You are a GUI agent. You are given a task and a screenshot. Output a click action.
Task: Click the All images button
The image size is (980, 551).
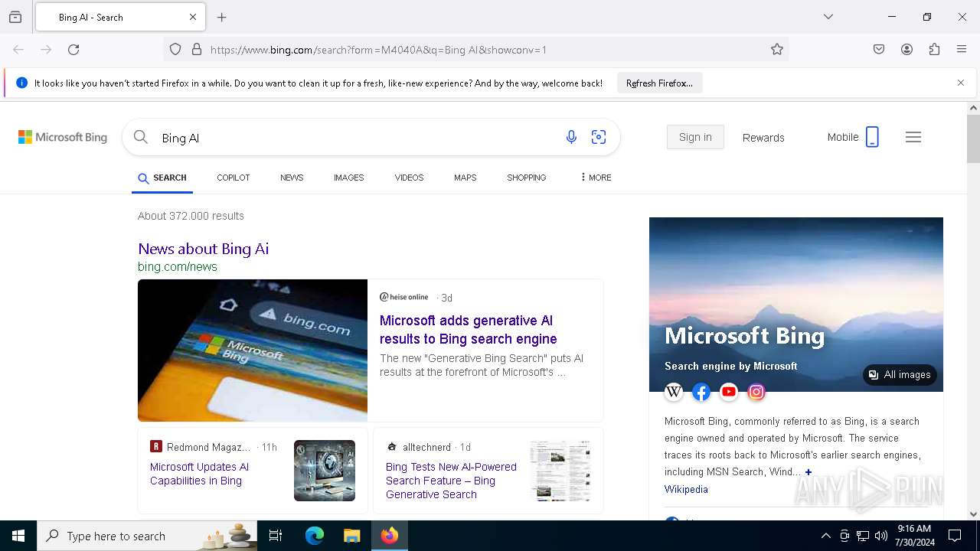point(900,375)
